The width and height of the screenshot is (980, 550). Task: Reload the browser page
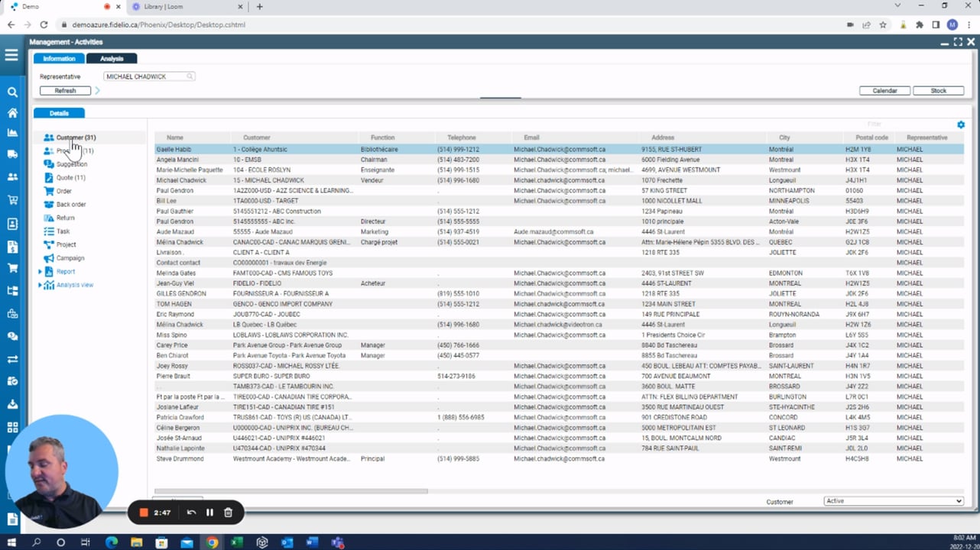[44, 24]
